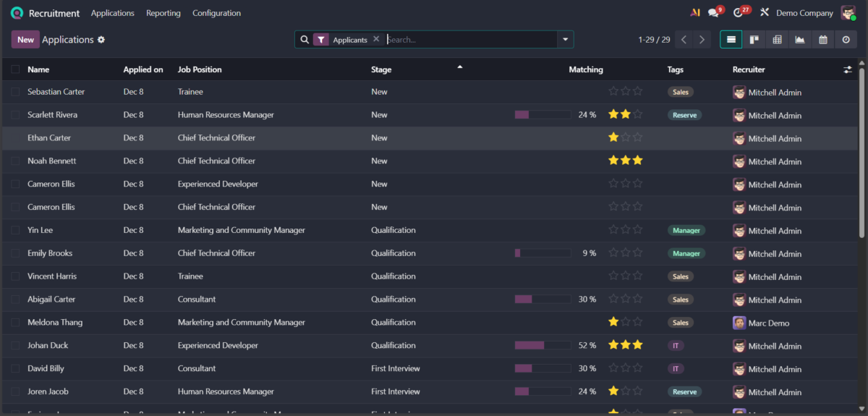Open the activities clock icon
The image size is (868, 416).
[x=739, y=13]
